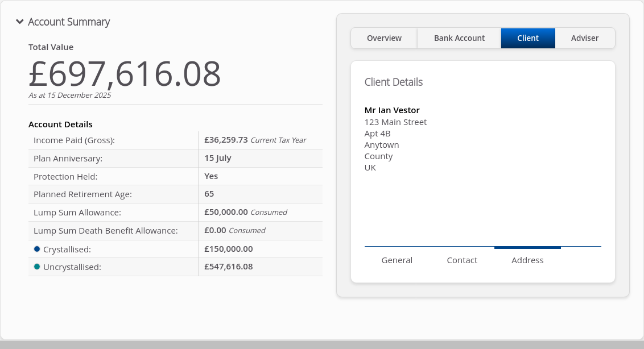644x349 pixels.
Task: Select the £36,259.73 income value
Action: click(226, 140)
